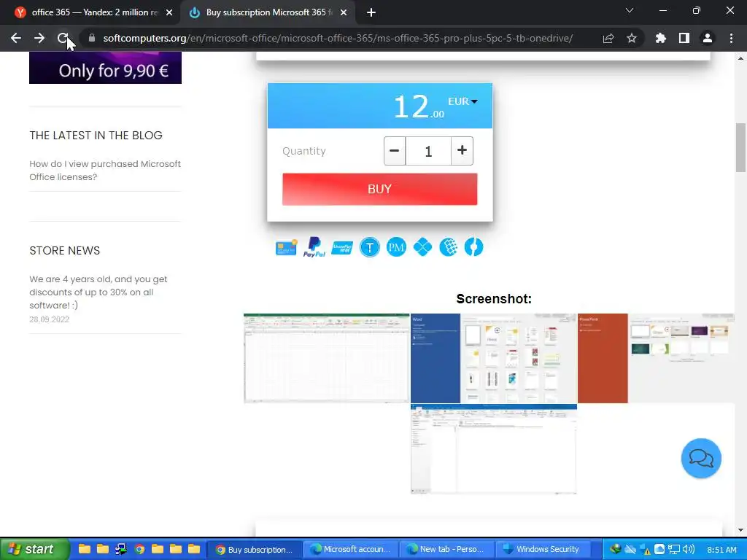Click the STORE NEWS heading

pyautogui.click(x=65, y=251)
